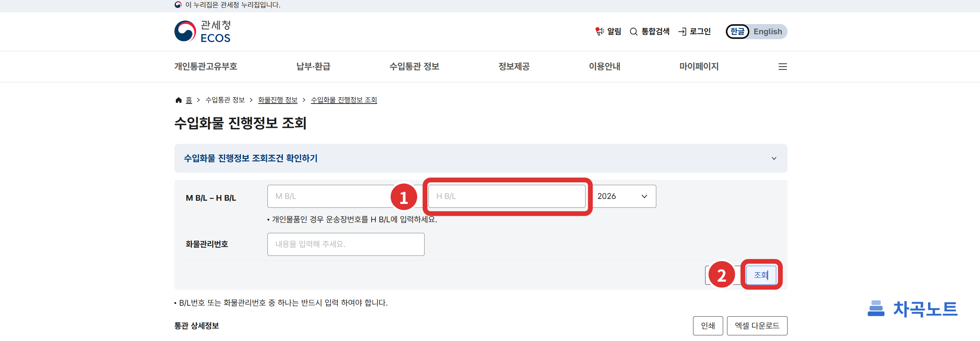Click 화물진행 정보 breadcrumb link
Viewport: 980px width, 341px height.
pyautogui.click(x=278, y=100)
